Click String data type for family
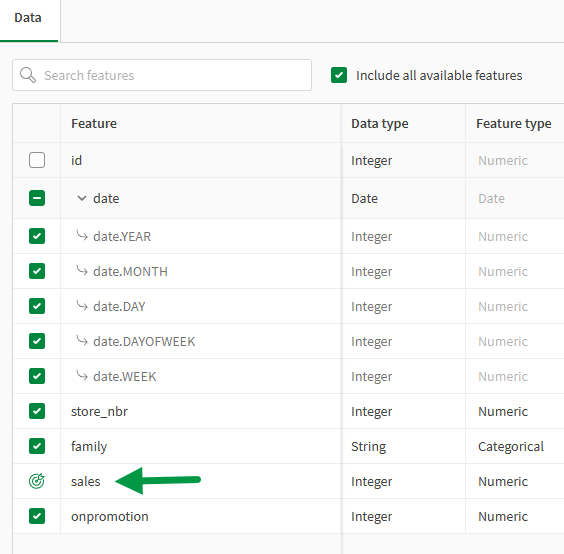Viewport: 564px width, 554px height. (368, 446)
